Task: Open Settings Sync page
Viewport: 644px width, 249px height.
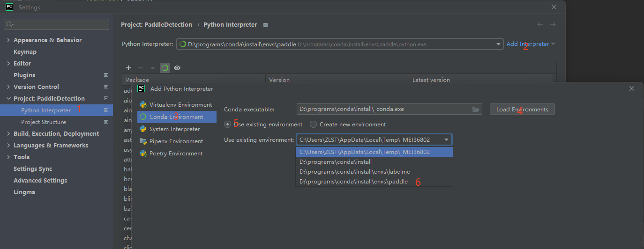Action: tap(33, 168)
